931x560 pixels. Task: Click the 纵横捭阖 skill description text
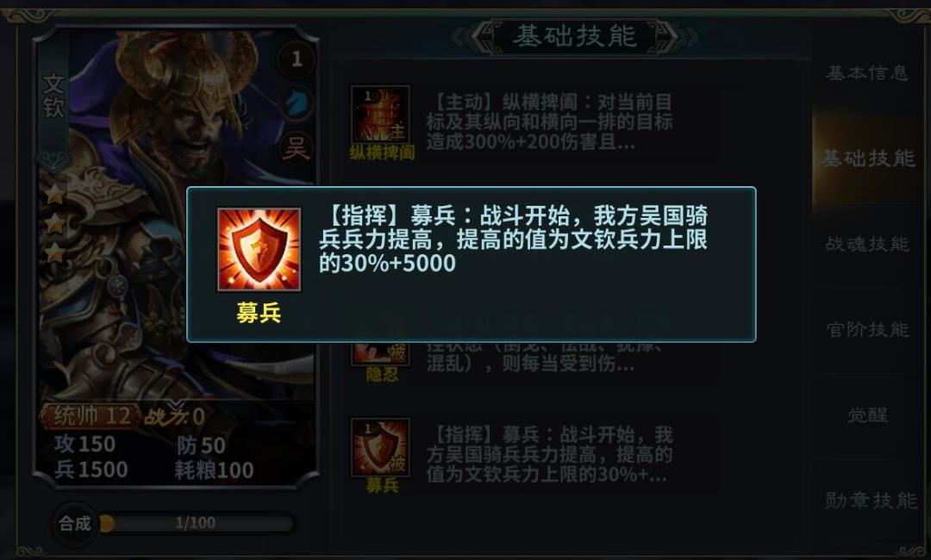point(549,121)
